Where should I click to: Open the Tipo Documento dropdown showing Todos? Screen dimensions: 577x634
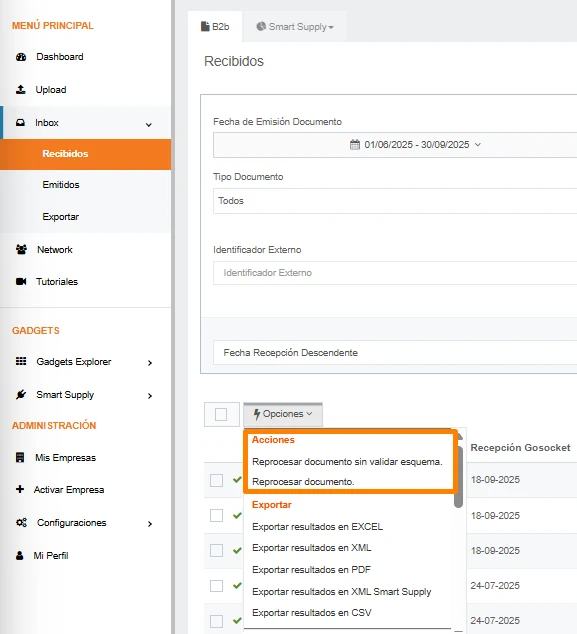pos(395,201)
